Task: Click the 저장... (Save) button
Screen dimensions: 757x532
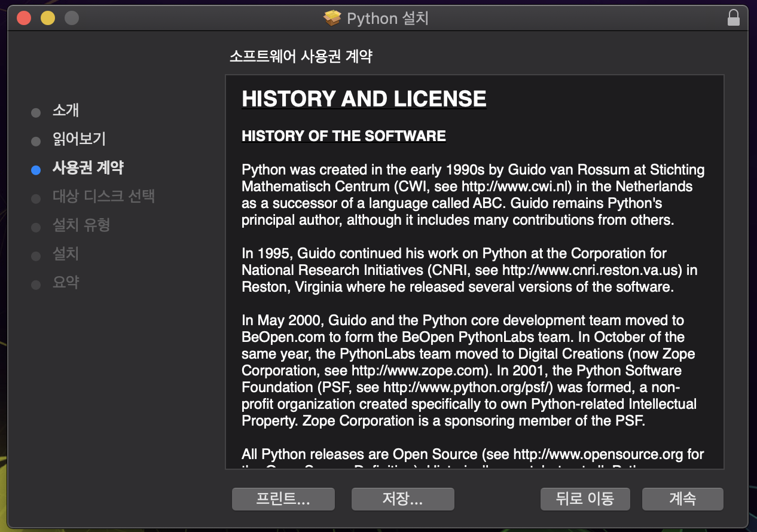Action: 402,499
